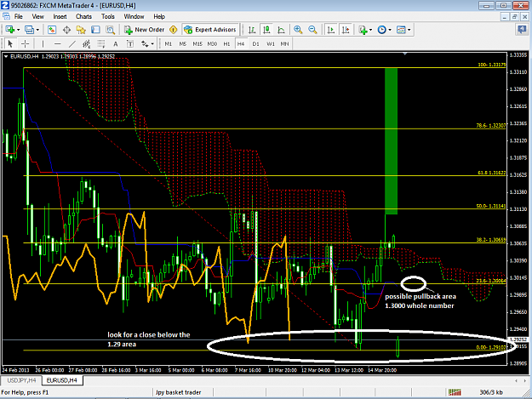Switch to bar chart icon
Screen dimensions: 532x399
pyautogui.click(x=252, y=30)
